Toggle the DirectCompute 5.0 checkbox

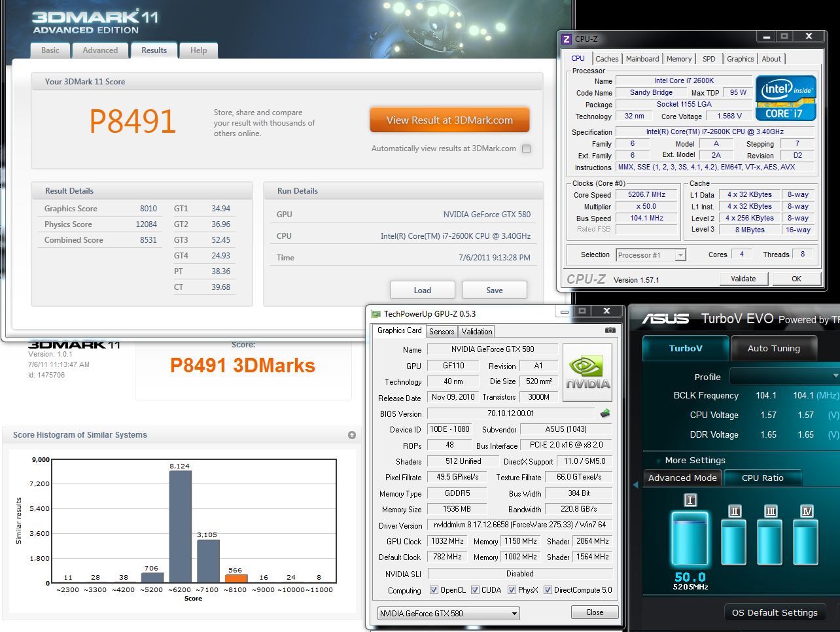click(x=548, y=589)
